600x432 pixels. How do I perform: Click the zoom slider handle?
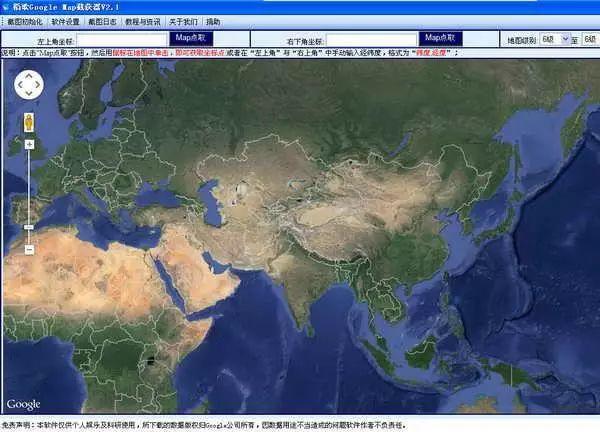click(29, 227)
